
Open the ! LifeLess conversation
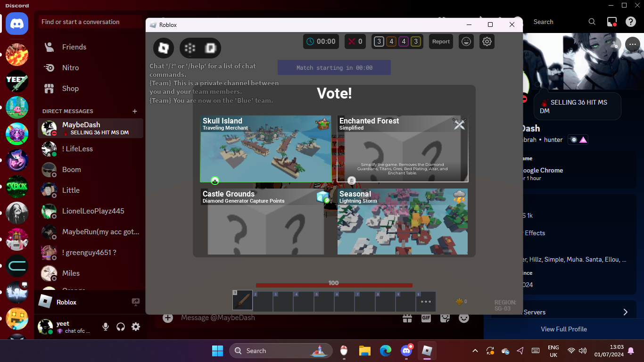[91, 149]
